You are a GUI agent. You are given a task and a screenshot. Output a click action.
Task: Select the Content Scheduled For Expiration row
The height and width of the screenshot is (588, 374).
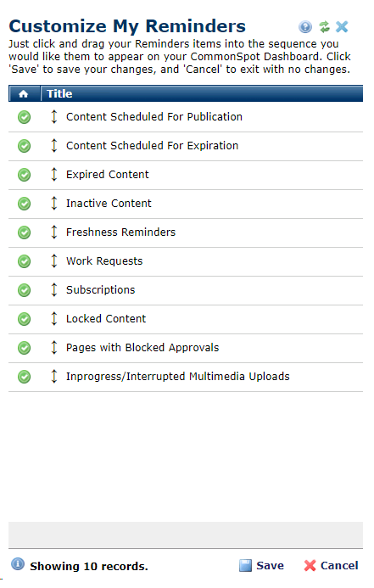186,146
